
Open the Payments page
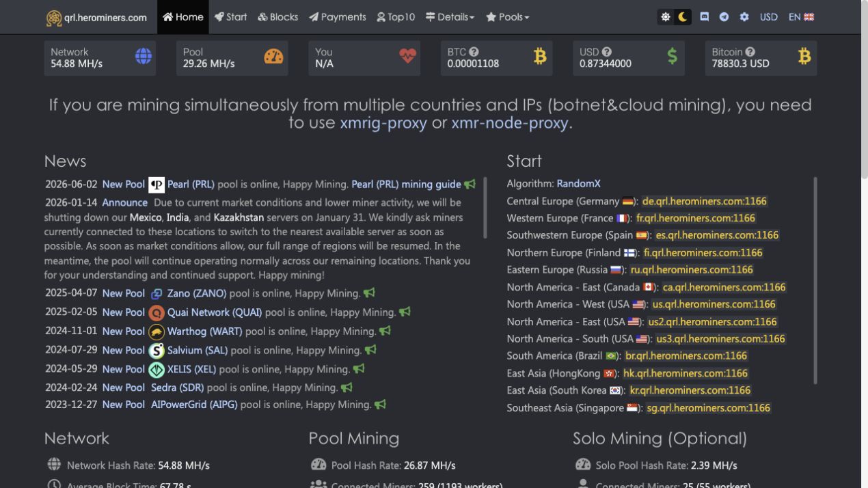tap(337, 17)
